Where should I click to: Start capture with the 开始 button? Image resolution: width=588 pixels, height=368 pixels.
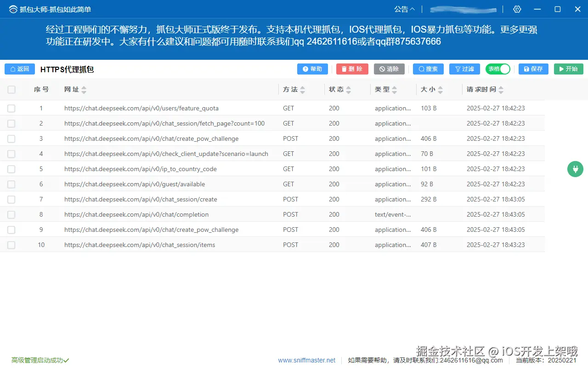[x=569, y=69]
